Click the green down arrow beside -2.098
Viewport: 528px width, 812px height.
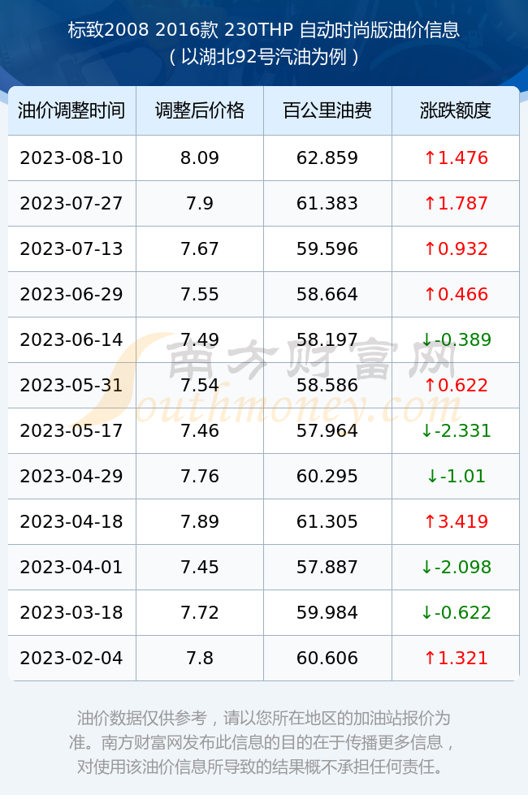click(x=426, y=567)
